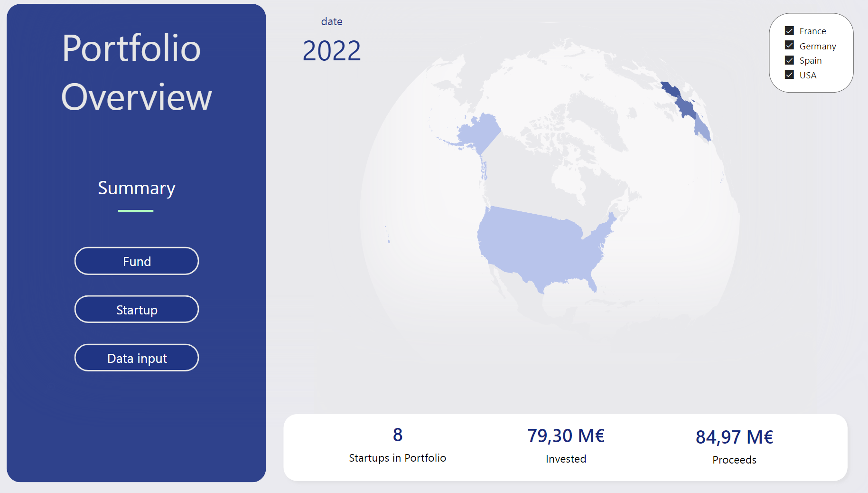Click the Startups in Portfolio label
This screenshot has height=493, width=868.
click(x=398, y=458)
